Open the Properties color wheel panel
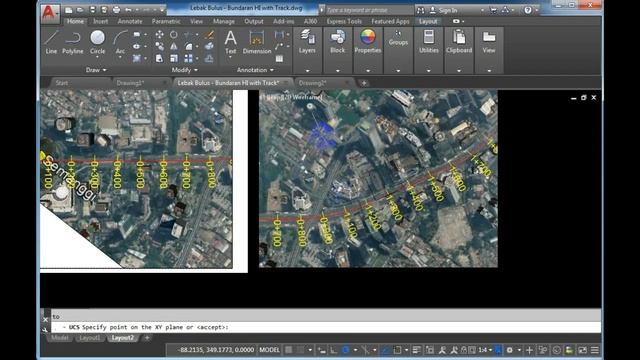Viewport: 640px width, 360px height. point(368,42)
